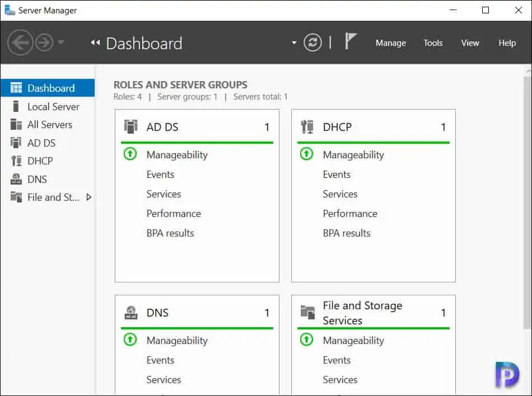Click File and Storage Manageability status icon
This screenshot has width=532, height=396.
click(x=307, y=340)
